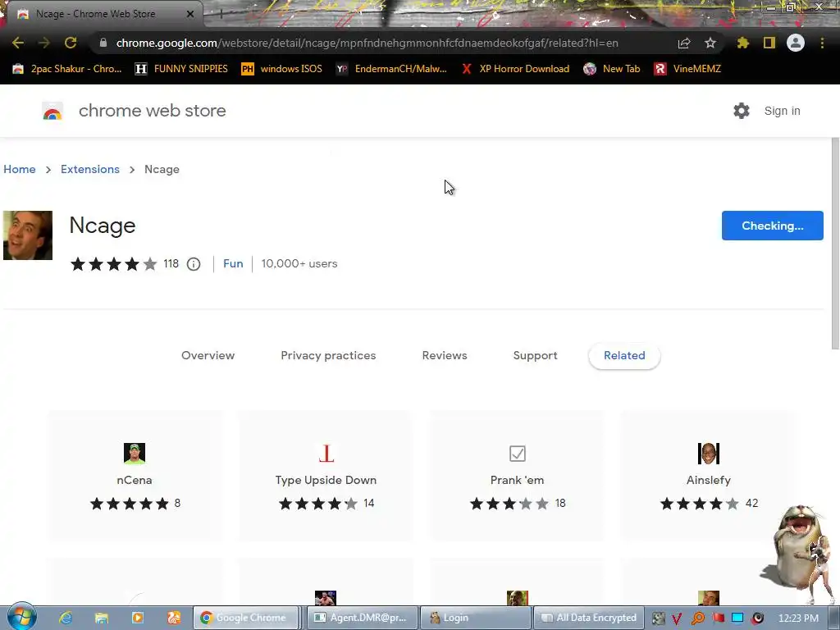Screen dimensions: 840x630
Task: Open Chrome's three-dot menu
Action: [822, 43]
